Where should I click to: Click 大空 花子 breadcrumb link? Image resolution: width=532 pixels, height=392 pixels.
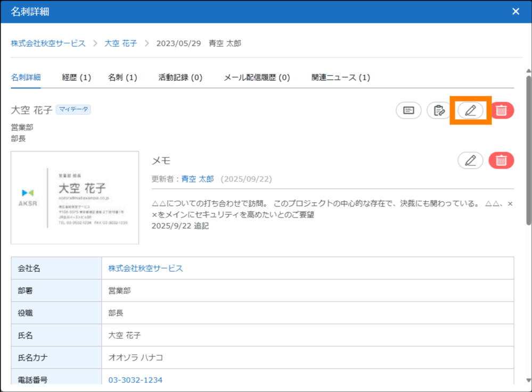coord(120,44)
